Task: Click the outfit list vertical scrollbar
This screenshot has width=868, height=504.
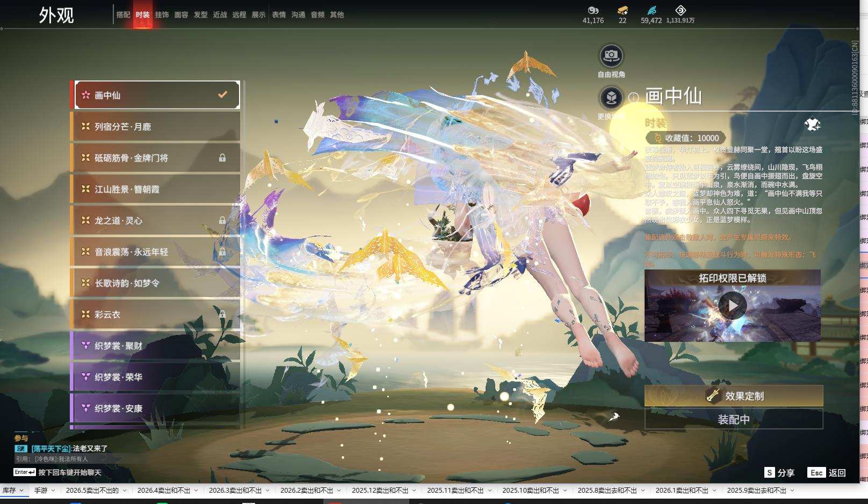Action: 244,255
